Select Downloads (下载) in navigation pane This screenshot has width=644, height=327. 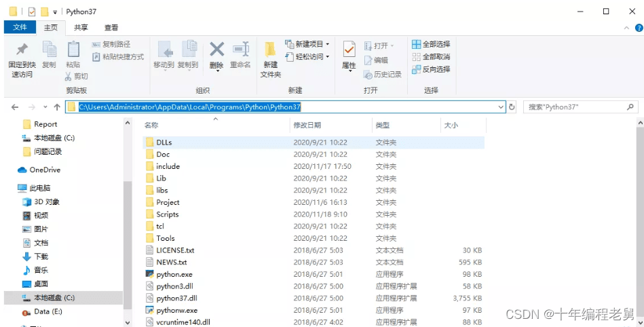pos(36,256)
